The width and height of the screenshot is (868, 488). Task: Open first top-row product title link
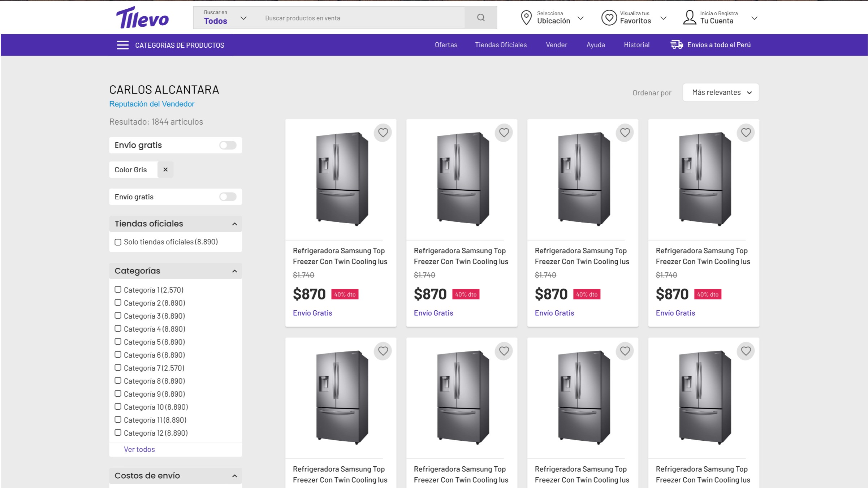click(x=340, y=256)
